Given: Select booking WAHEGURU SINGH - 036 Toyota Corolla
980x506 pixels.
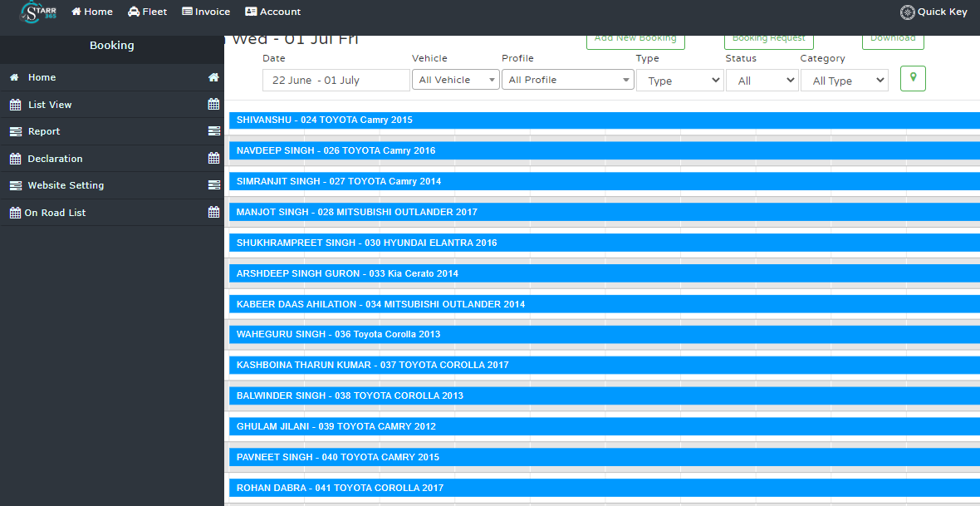Looking at the screenshot, I should click(x=605, y=335).
